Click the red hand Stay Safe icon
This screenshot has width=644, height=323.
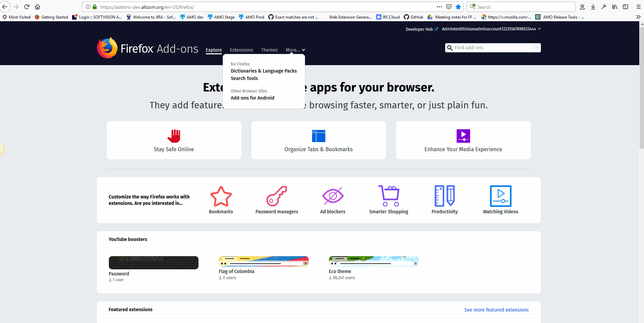(x=174, y=136)
